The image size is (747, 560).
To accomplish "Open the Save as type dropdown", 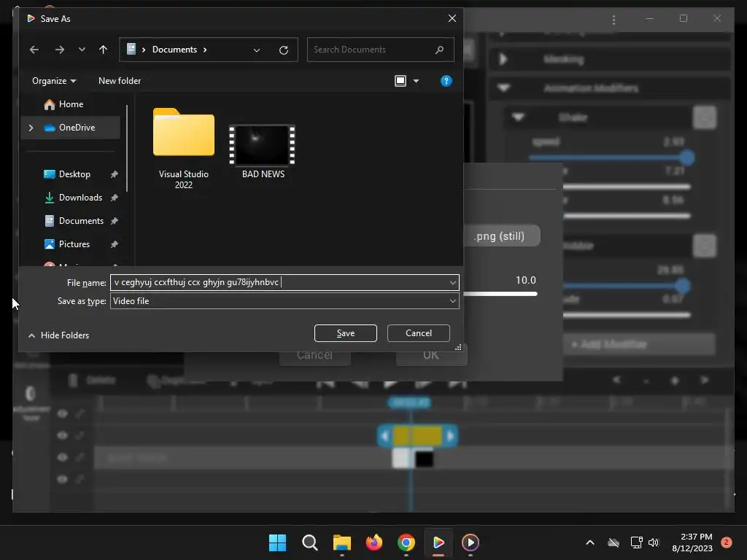I will coord(285,301).
